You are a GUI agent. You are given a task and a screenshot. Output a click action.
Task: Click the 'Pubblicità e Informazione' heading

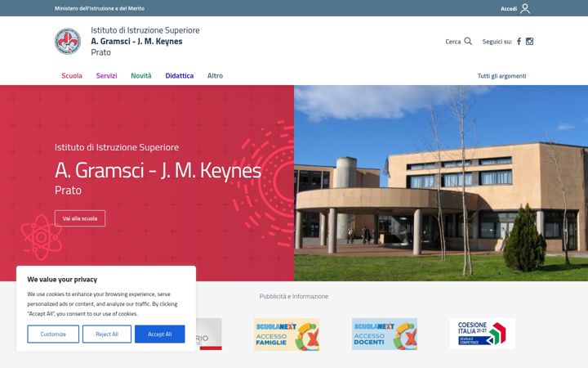click(x=294, y=296)
